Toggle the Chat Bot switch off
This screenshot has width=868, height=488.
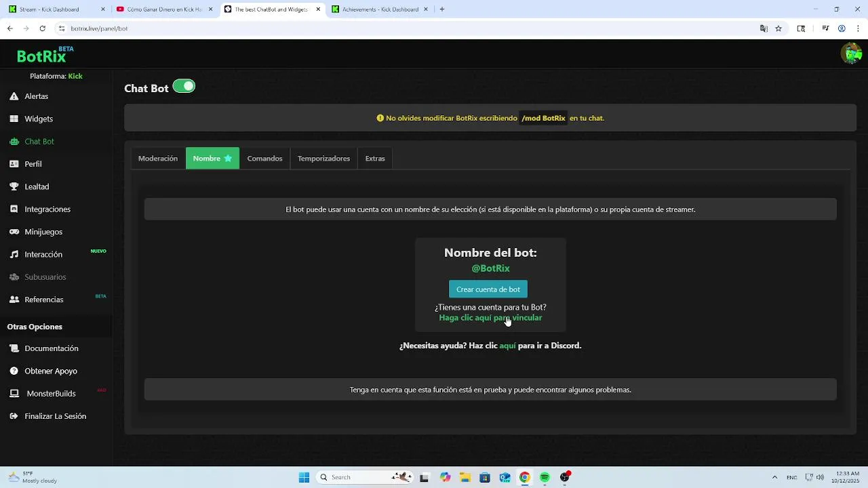[184, 86]
